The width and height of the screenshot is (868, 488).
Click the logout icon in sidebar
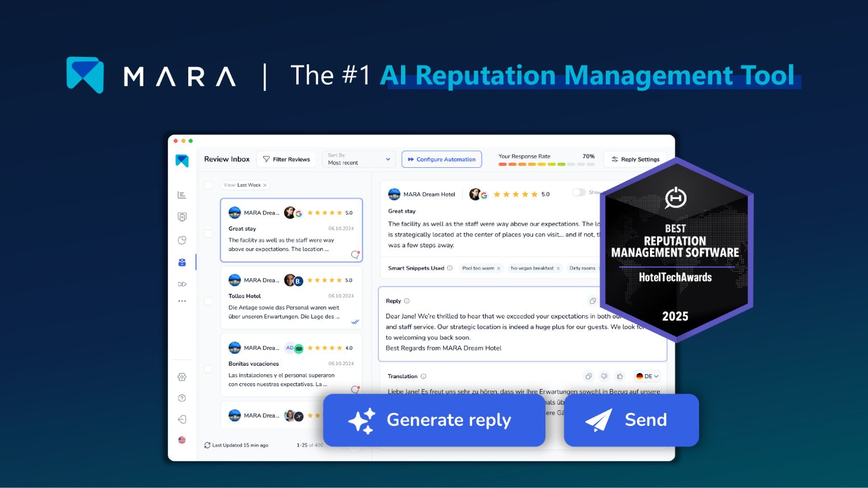pyautogui.click(x=182, y=419)
